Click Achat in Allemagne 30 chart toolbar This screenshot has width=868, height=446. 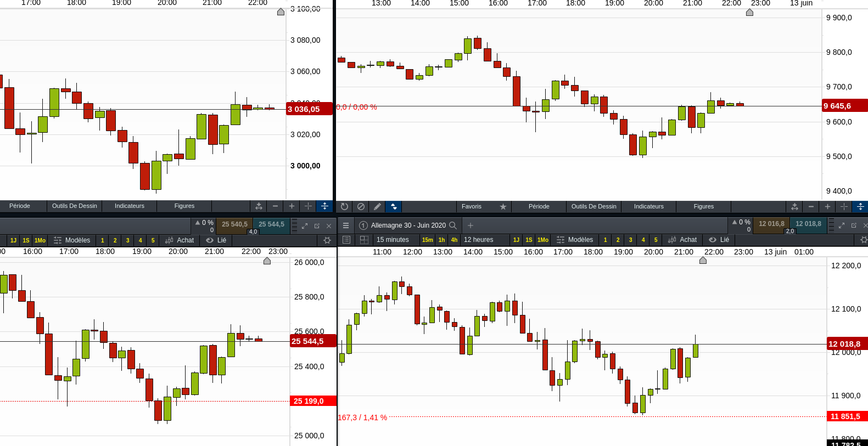(682, 240)
